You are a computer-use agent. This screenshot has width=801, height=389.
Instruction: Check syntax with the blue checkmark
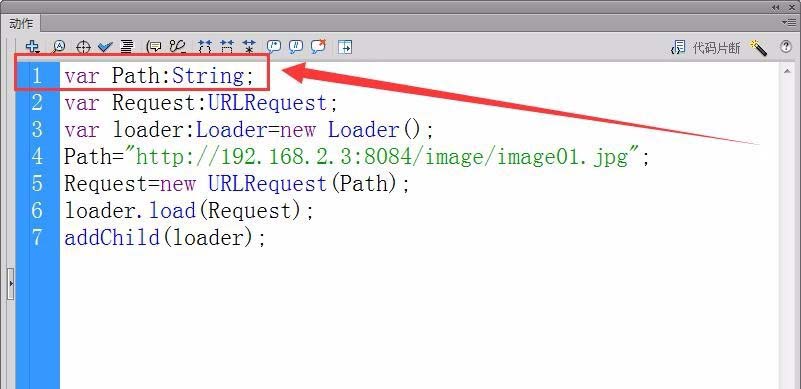[x=105, y=47]
